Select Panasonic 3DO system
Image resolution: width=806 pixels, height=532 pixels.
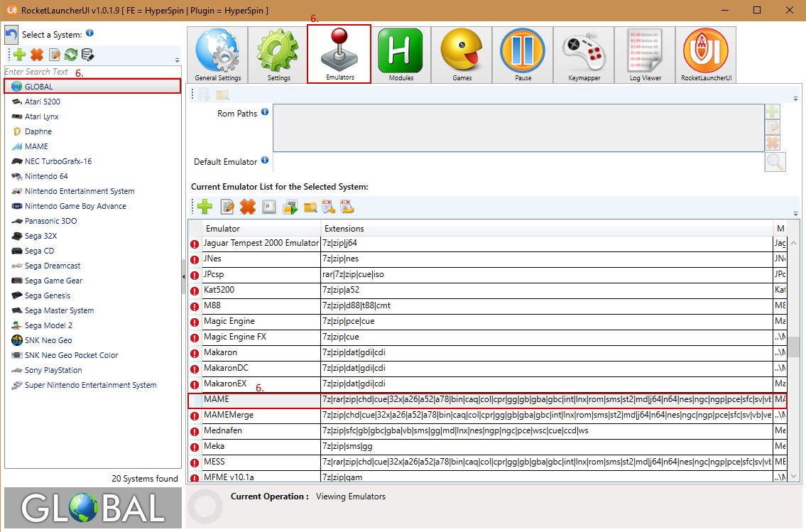[x=51, y=221]
